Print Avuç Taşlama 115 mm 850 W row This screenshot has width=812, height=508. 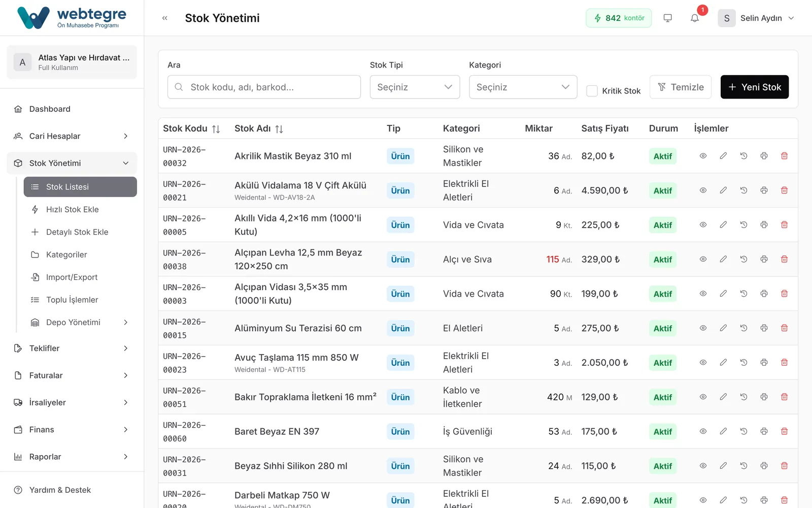click(x=764, y=363)
